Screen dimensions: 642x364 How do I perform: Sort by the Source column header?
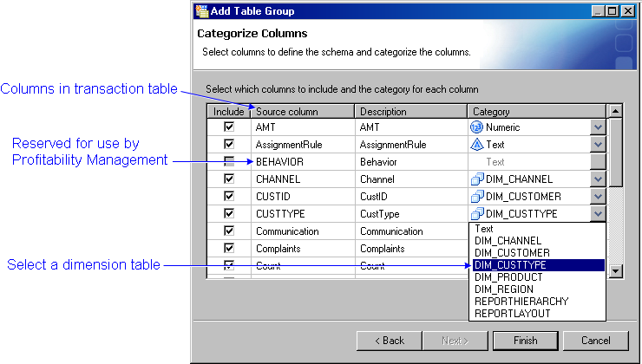tap(302, 112)
